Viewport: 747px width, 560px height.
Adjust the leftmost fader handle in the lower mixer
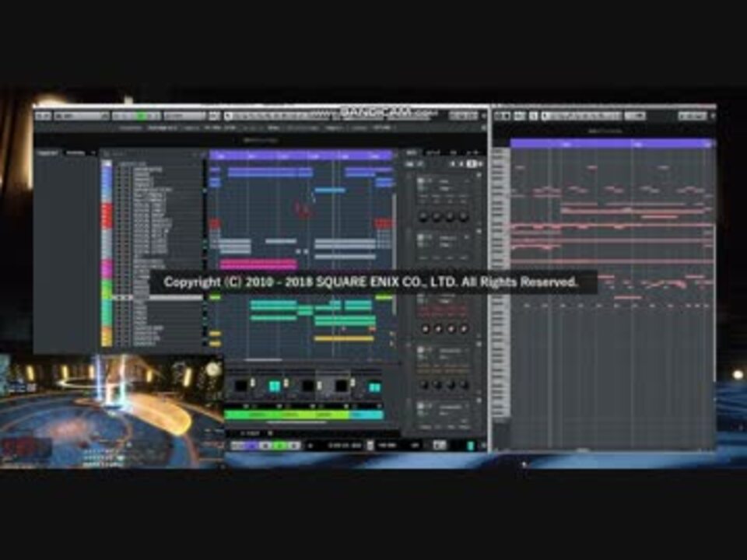coord(252,383)
